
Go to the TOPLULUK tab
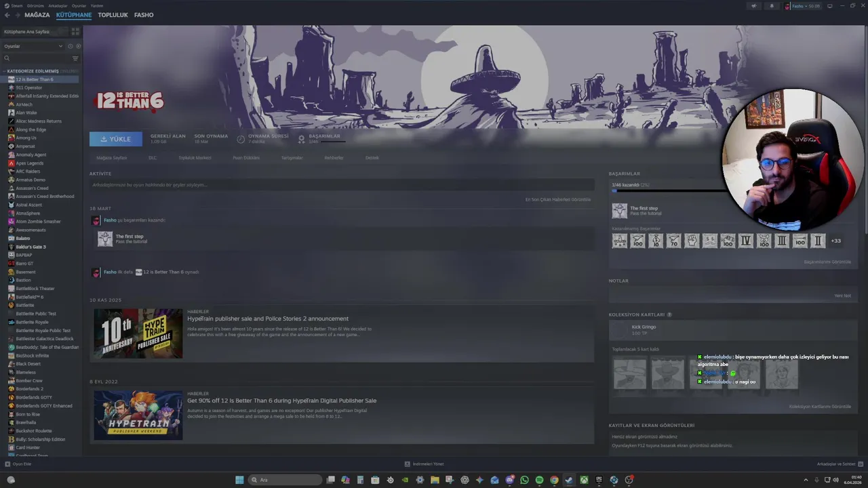tap(113, 15)
